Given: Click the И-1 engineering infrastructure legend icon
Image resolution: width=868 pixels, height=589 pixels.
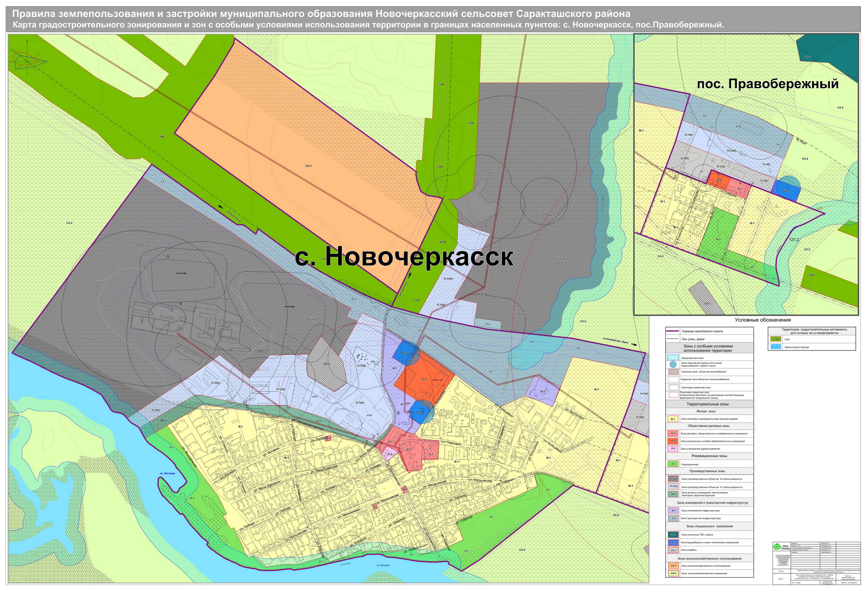Looking at the screenshot, I should [x=673, y=510].
